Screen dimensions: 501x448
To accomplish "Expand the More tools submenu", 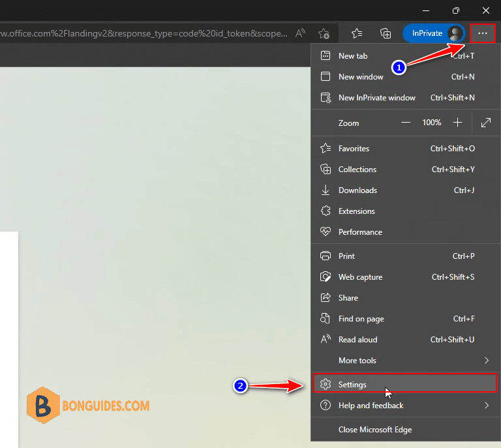I will [405, 361].
